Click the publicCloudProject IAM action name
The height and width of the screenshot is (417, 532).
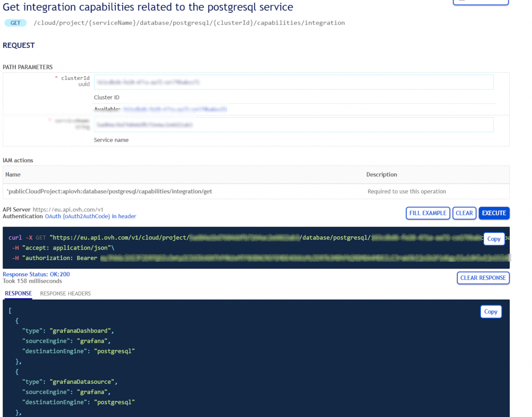(x=109, y=191)
